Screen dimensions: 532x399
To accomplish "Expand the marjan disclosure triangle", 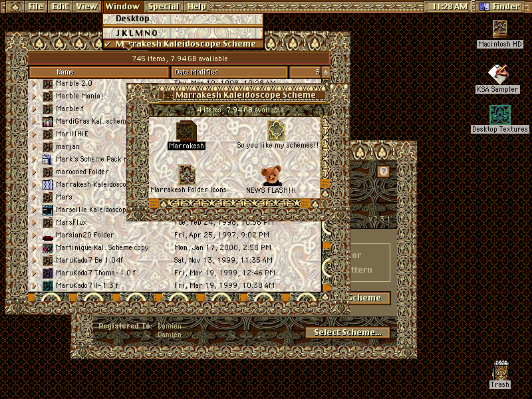I will click(34, 146).
